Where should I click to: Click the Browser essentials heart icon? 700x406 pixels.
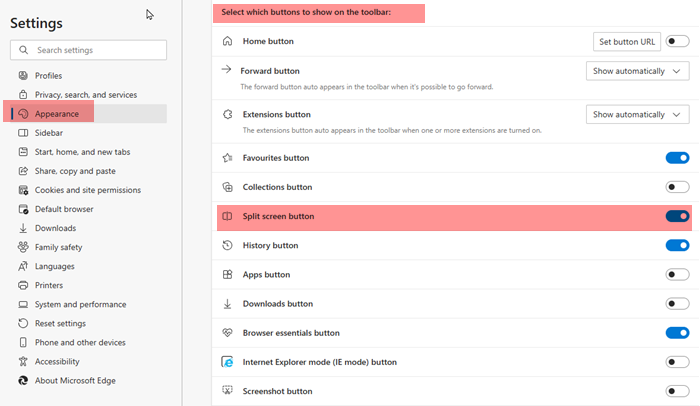click(227, 333)
